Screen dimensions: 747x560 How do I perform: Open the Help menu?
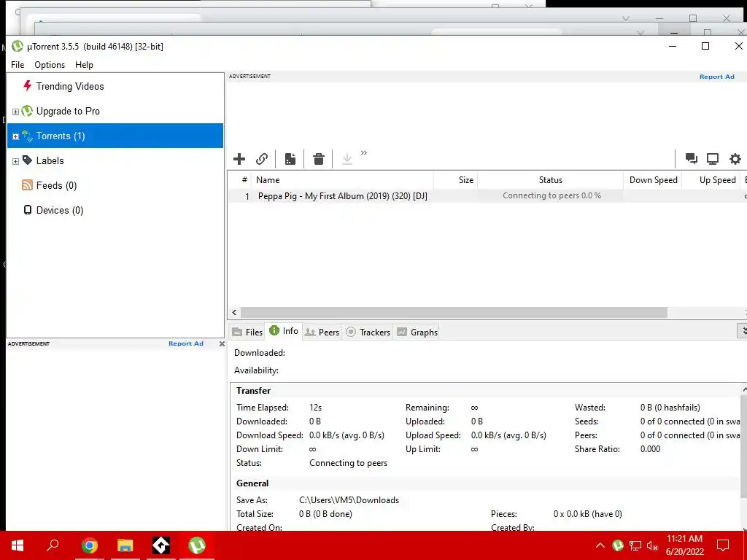(x=84, y=65)
